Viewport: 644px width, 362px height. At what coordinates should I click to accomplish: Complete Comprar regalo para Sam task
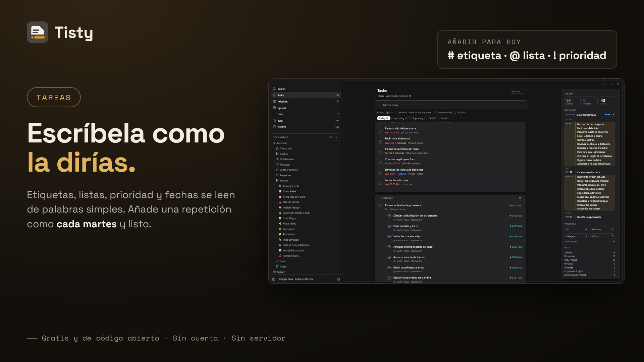tap(381, 163)
